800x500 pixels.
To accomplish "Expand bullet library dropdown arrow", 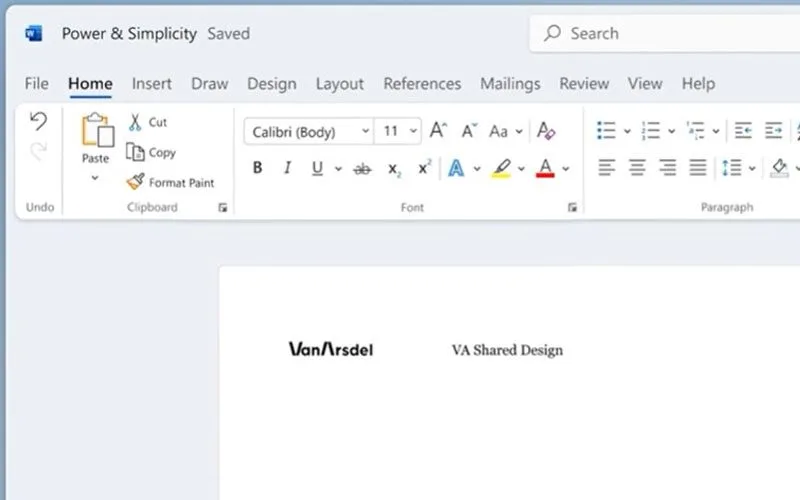I will coord(628,132).
